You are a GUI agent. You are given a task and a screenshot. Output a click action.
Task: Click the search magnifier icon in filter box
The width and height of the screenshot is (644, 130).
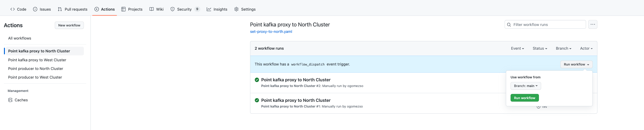pyautogui.click(x=509, y=24)
